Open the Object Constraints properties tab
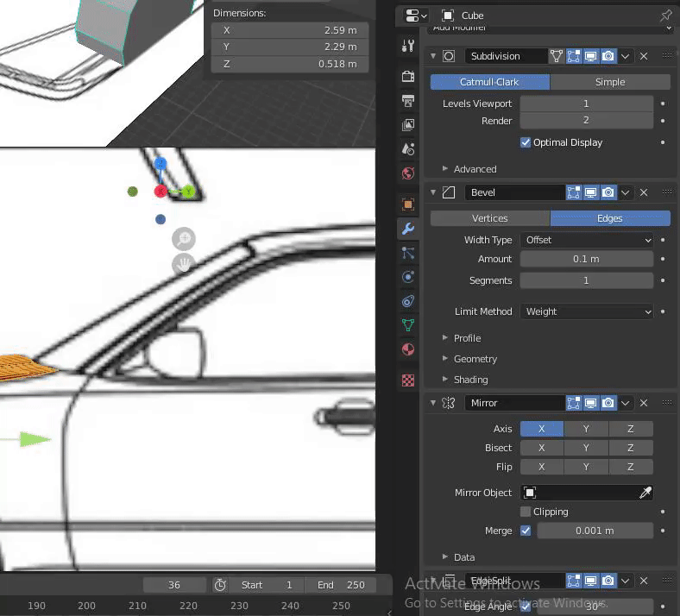 click(x=407, y=301)
